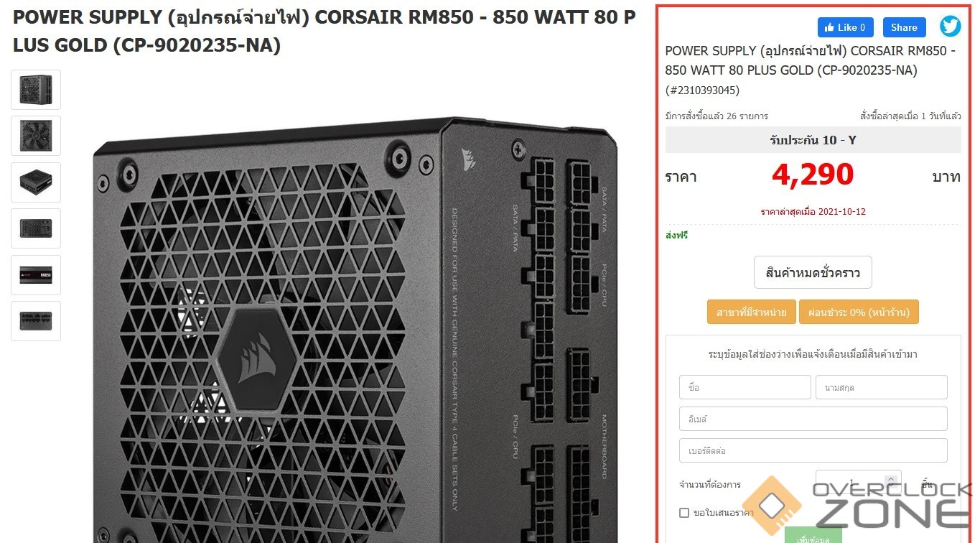Increase quantity with the stepper up arrow
Screen dimensions: 980x543
[x=891, y=478]
